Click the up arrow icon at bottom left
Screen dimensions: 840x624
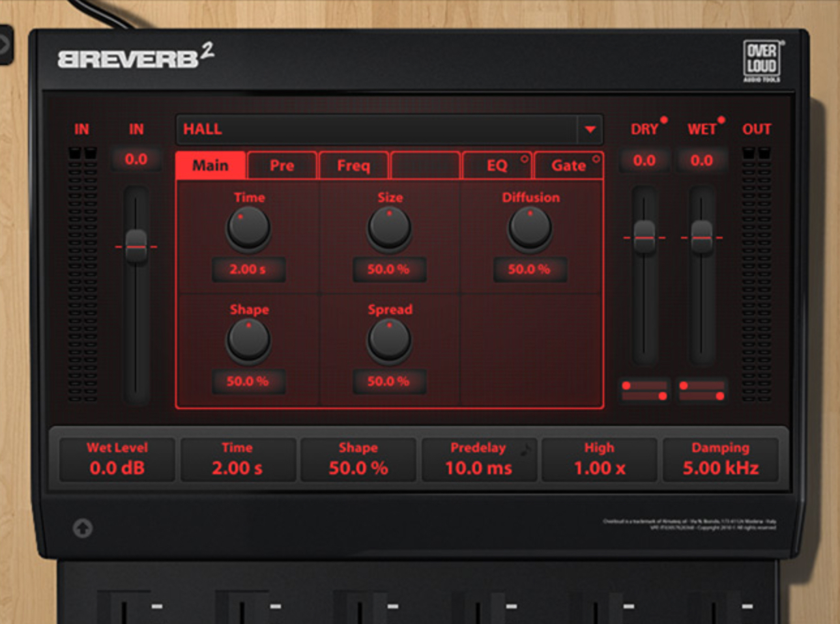click(82, 528)
